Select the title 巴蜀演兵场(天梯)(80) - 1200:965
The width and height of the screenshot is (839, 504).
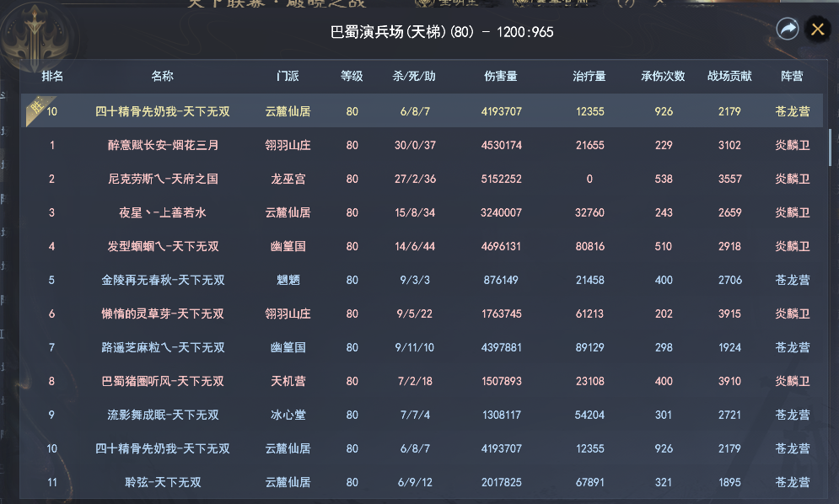click(442, 32)
